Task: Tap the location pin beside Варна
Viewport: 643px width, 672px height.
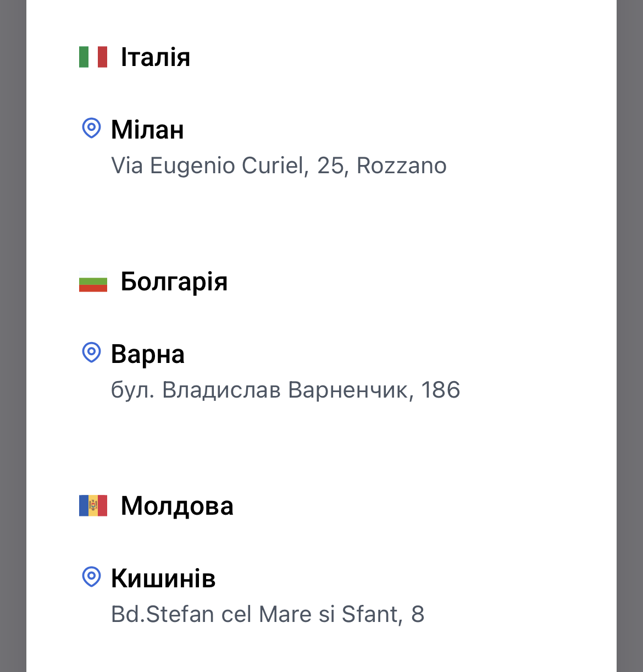Action: pos(91,352)
